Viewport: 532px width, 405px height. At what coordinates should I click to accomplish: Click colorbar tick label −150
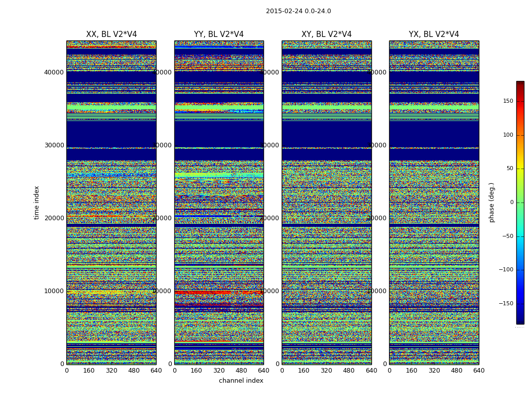[x=506, y=303]
